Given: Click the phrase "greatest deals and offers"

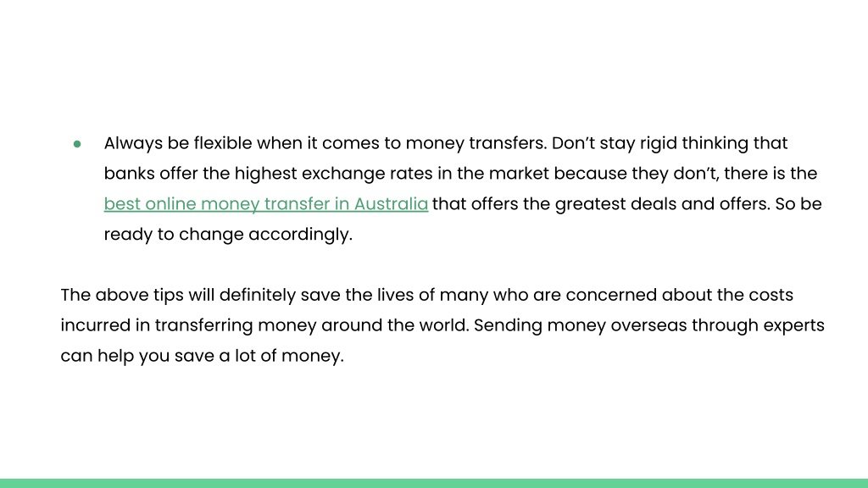Looking at the screenshot, I should click(662, 204).
